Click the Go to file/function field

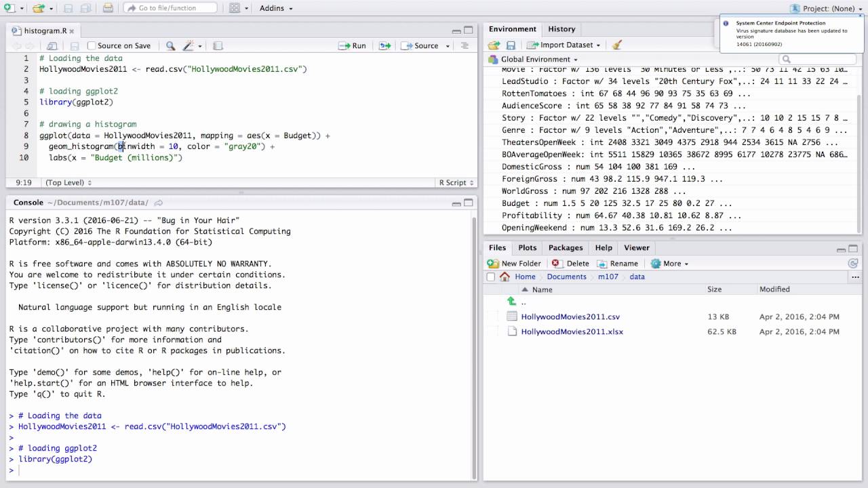click(171, 8)
